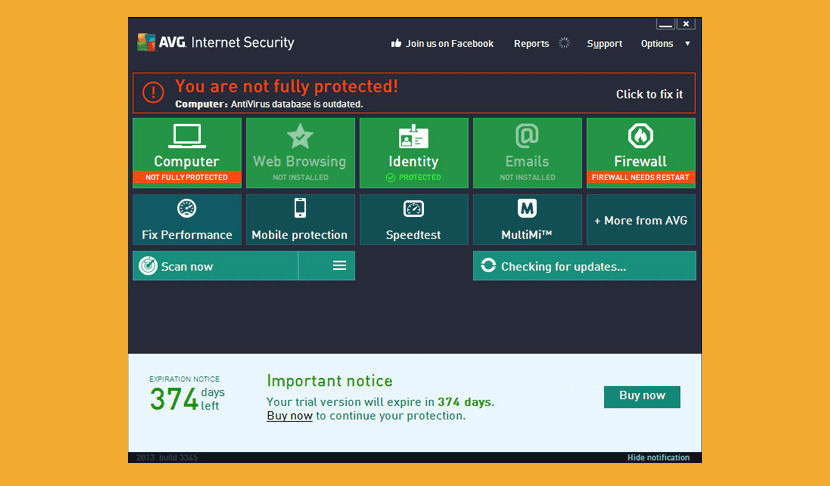
Task: Click the Fix Performance label text
Action: click(187, 235)
